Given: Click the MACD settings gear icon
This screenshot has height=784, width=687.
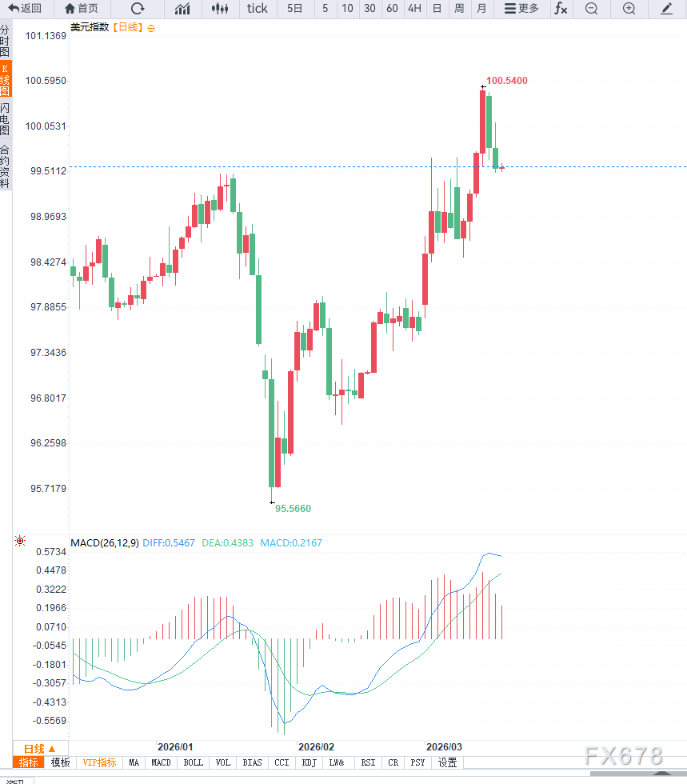Looking at the screenshot, I should [x=20, y=542].
